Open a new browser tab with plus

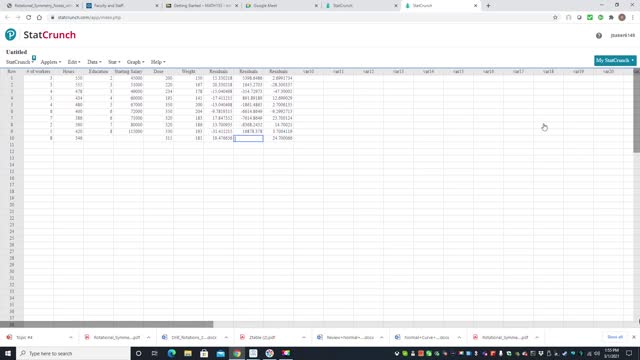pos(488,6)
